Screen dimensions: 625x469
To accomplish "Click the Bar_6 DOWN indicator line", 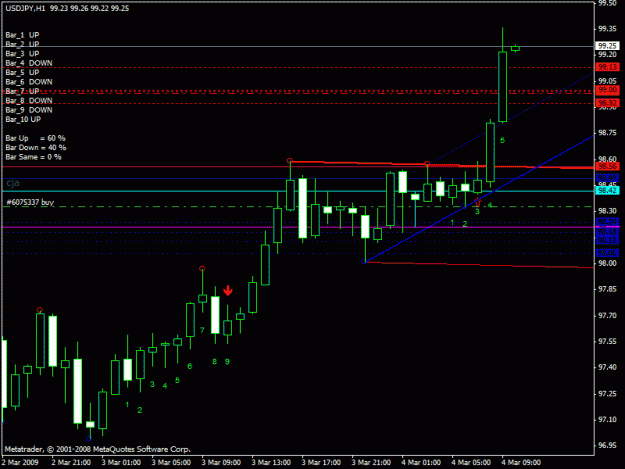I will tap(29, 82).
